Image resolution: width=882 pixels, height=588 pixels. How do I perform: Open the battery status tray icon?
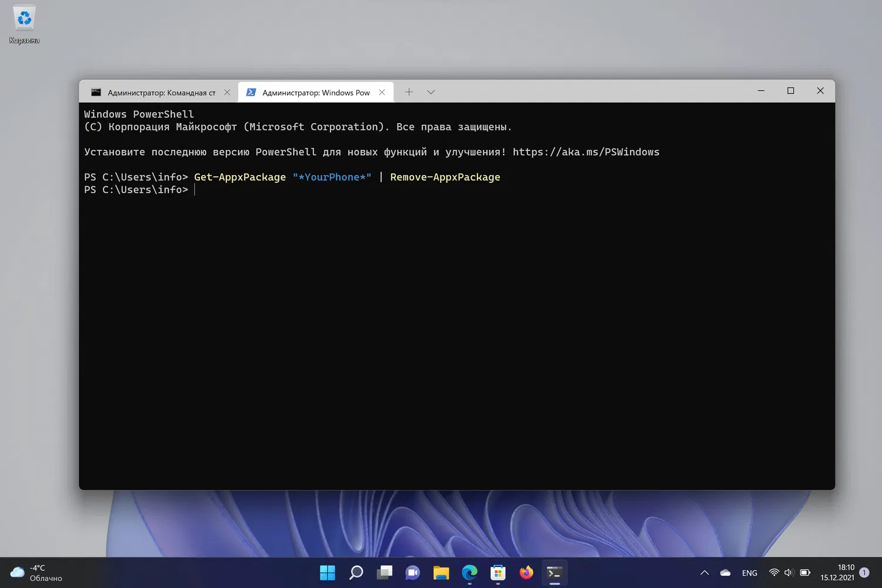[x=805, y=573]
